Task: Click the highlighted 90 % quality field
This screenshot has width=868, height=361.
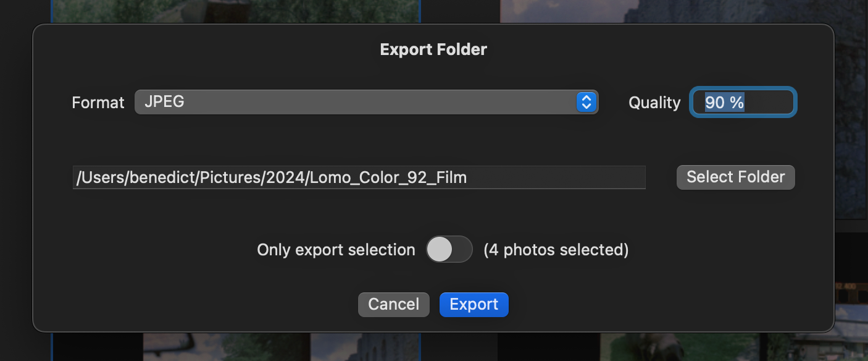Action: click(x=743, y=103)
